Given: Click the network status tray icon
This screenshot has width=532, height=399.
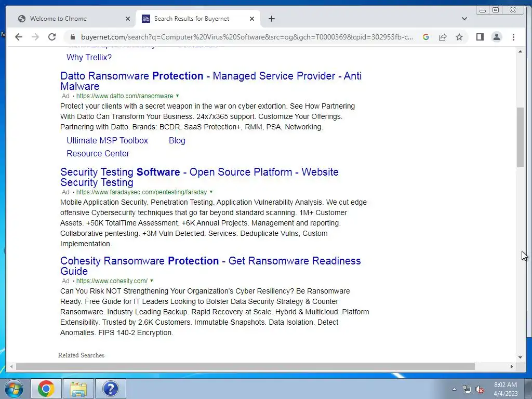Looking at the screenshot, I should tap(467, 389).
